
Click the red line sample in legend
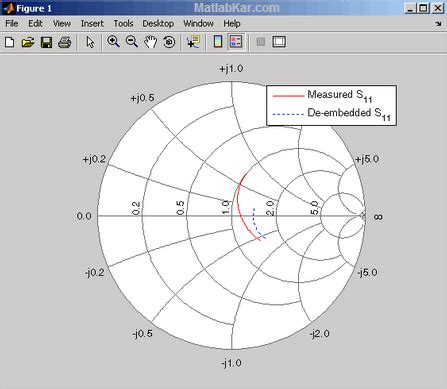pos(288,96)
